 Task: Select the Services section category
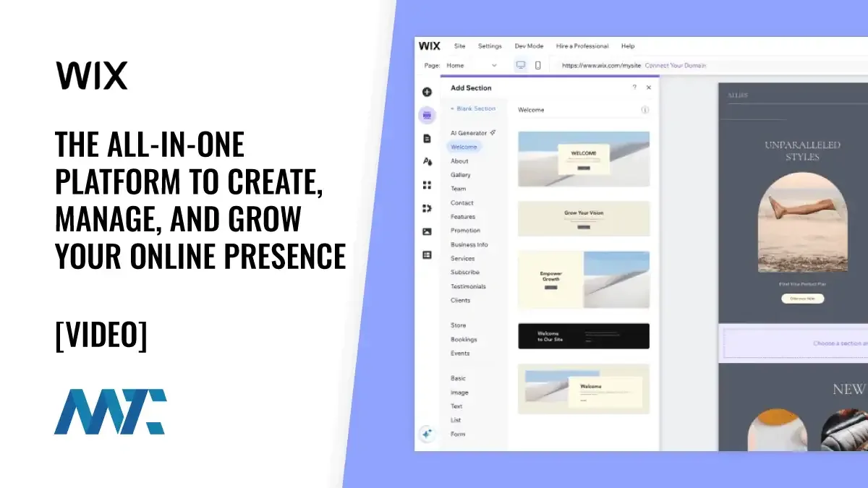pos(463,259)
